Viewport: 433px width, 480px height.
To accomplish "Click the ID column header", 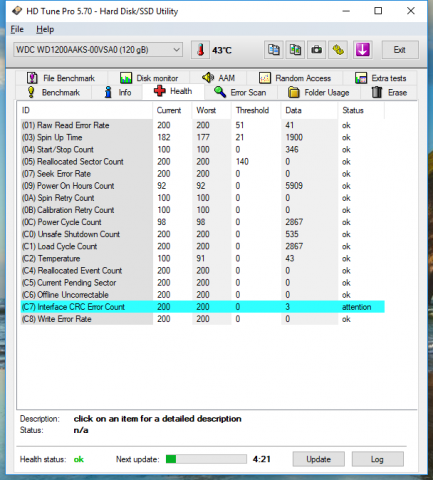I will (x=86, y=110).
